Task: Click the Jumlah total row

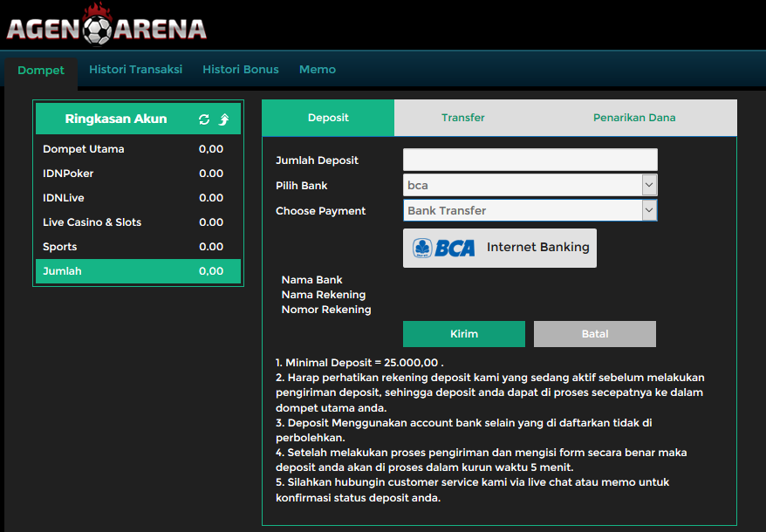Action: [138, 271]
